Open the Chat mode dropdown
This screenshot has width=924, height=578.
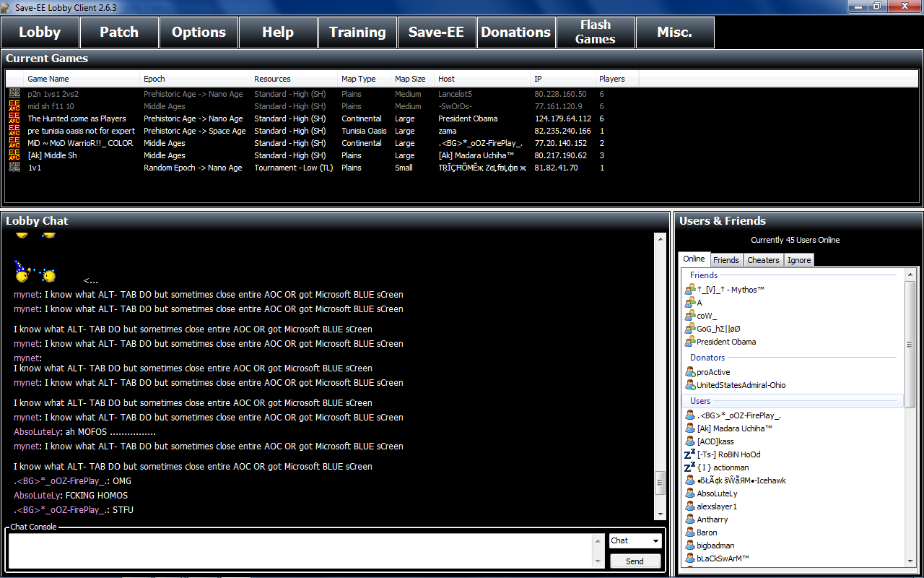(635, 540)
